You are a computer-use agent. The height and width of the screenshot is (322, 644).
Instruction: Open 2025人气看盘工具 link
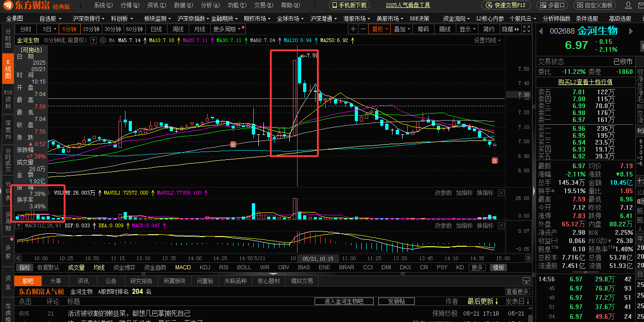pyautogui.click(x=408, y=5)
